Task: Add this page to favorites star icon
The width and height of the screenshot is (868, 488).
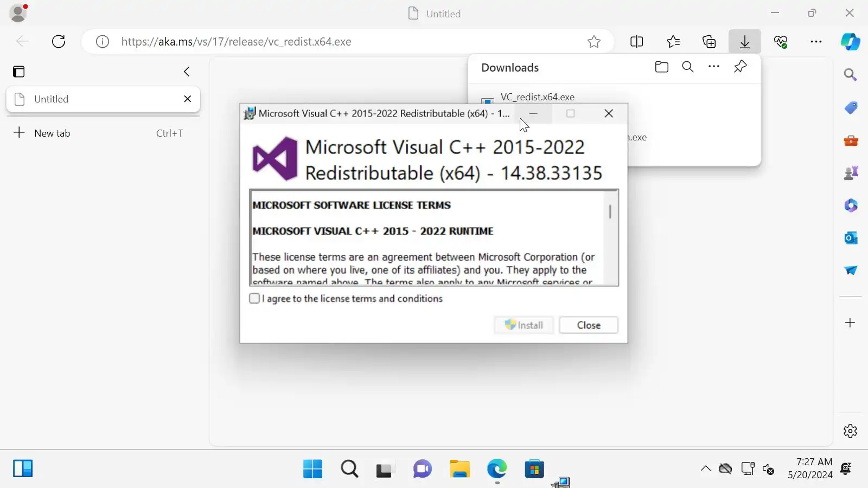Action: 594,42
